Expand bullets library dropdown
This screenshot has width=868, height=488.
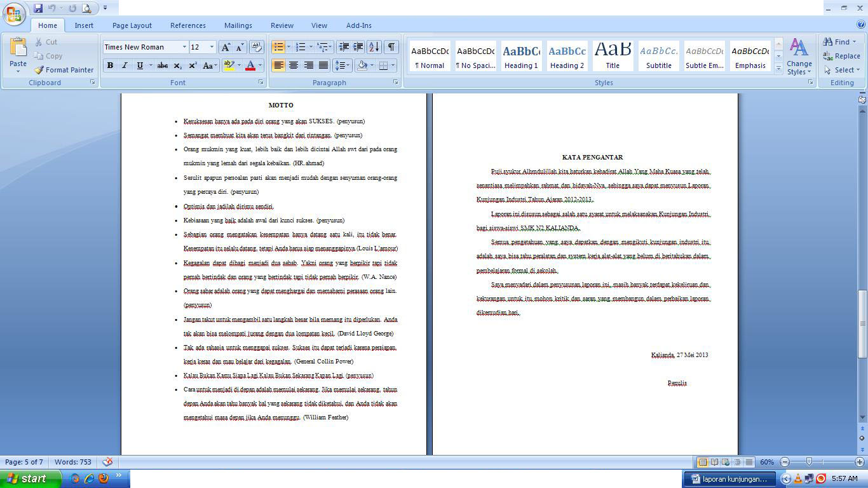(x=288, y=47)
